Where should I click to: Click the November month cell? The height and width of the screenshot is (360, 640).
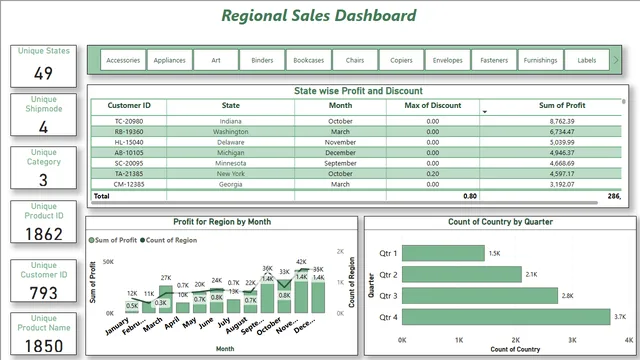point(340,142)
